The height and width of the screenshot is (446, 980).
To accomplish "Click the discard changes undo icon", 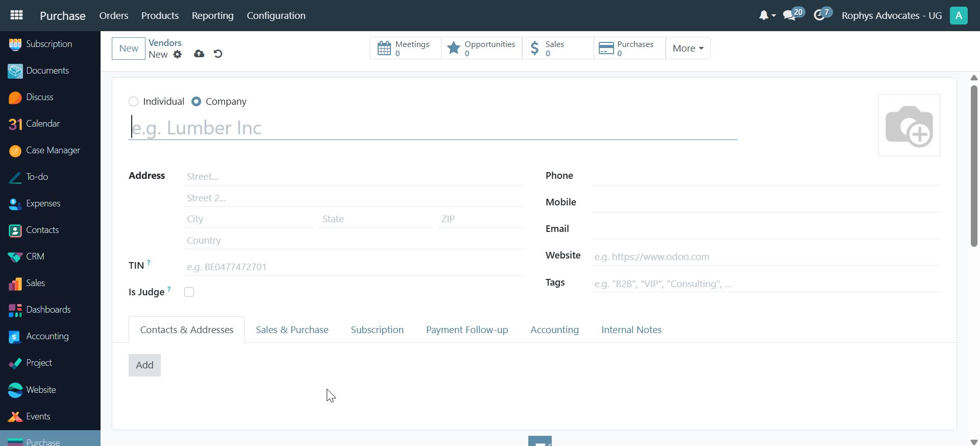I will click(x=218, y=54).
